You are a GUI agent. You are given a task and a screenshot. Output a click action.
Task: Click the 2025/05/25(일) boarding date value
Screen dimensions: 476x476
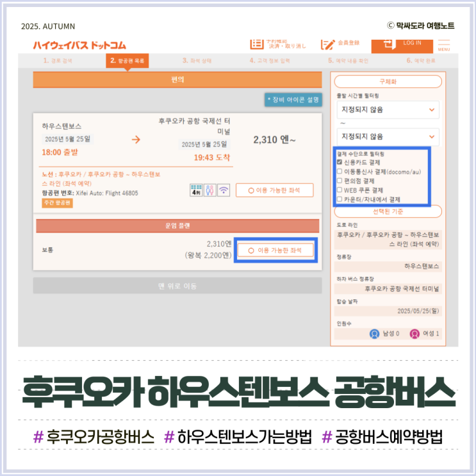tap(418, 311)
